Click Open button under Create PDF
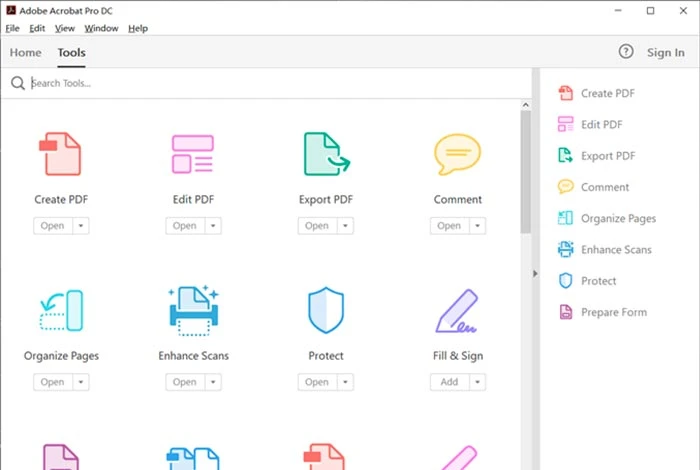Viewport: 700px width, 470px height. [53, 226]
